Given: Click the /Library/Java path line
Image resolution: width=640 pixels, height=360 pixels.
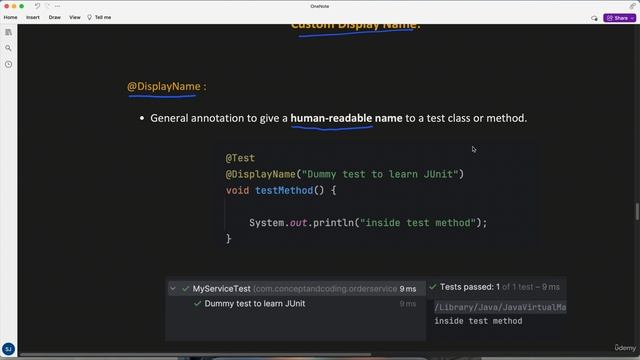Looking at the screenshot, I should [500, 307].
